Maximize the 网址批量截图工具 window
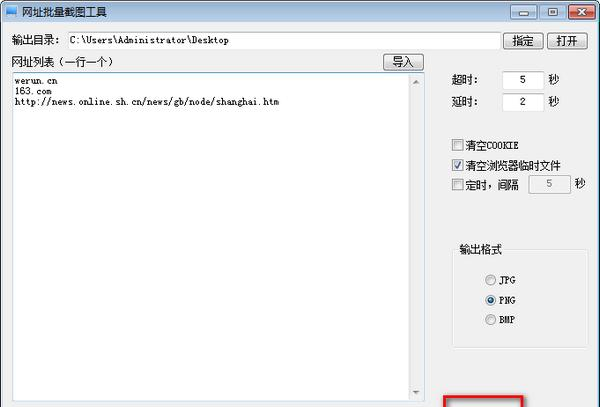Viewport: 600px width, 407px height. pyautogui.click(x=553, y=12)
